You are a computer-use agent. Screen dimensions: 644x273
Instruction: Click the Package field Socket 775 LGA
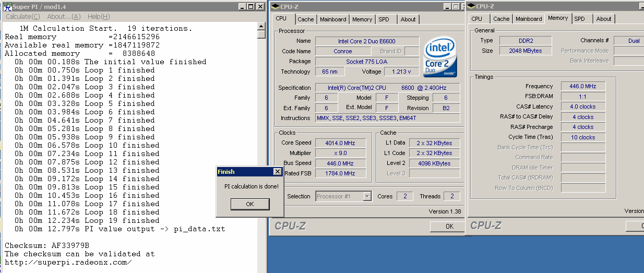[x=367, y=62]
